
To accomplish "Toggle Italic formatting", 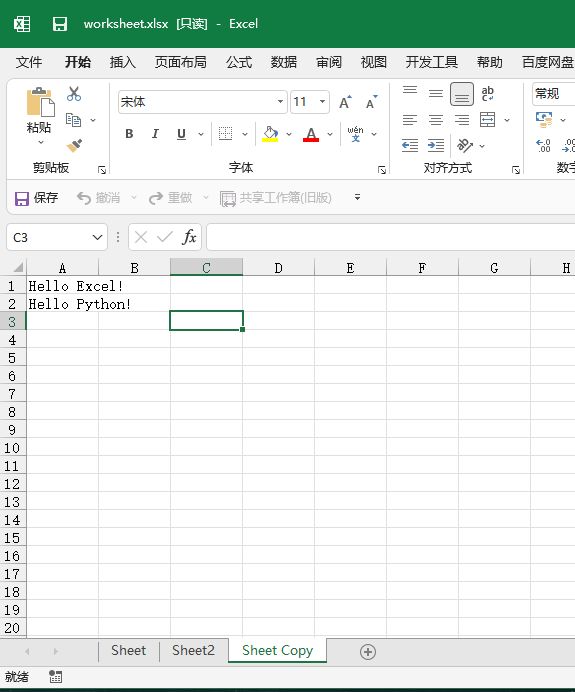I will click(x=155, y=134).
